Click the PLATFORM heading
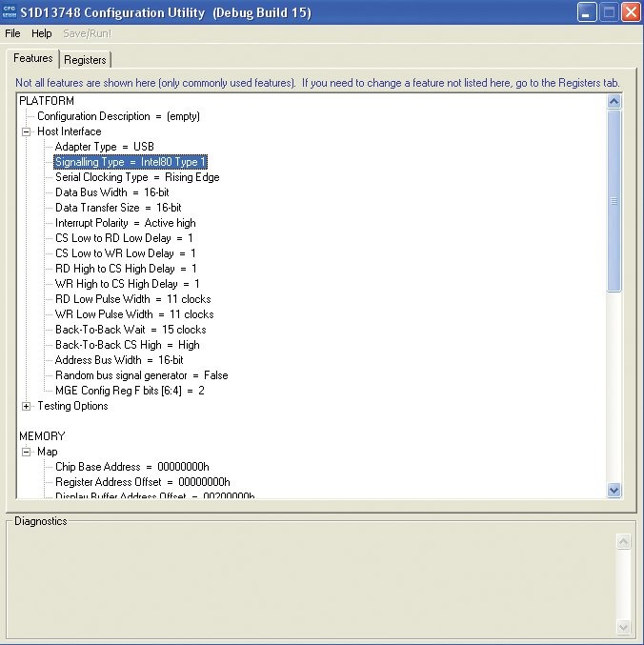This screenshot has width=644, height=645. [47, 101]
